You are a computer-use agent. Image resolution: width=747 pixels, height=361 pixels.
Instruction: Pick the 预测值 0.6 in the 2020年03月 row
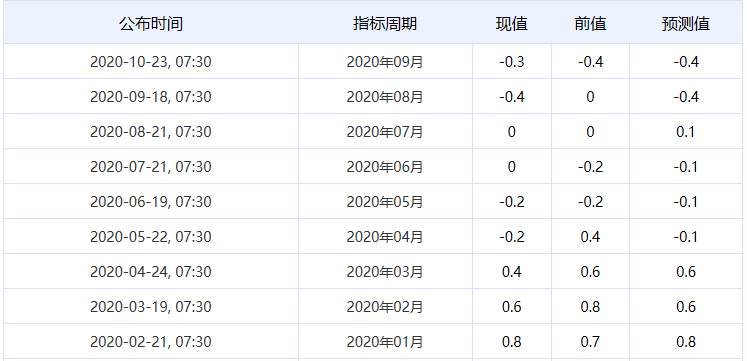[686, 271]
